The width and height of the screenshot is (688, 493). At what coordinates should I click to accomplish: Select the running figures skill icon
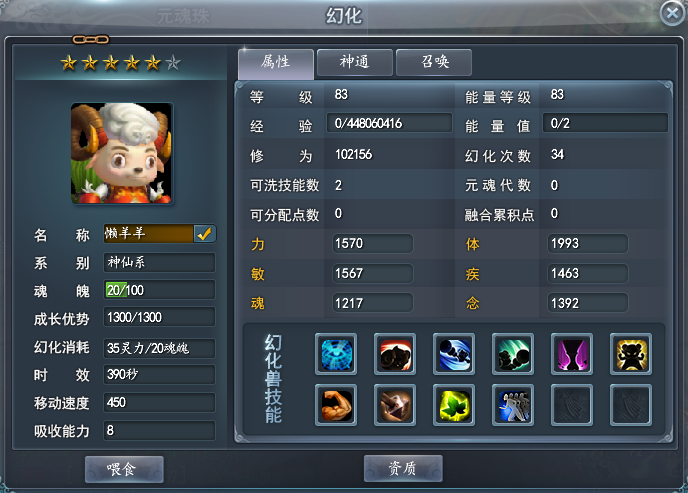click(x=513, y=405)
